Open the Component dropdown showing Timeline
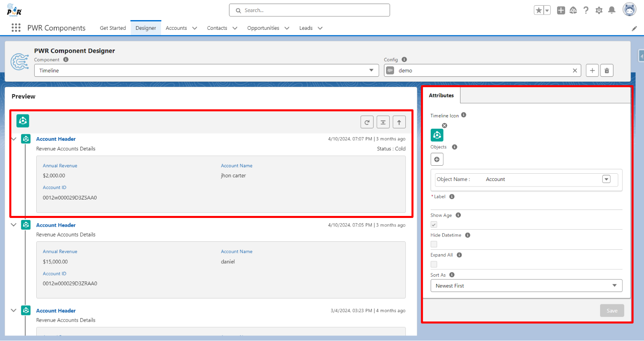 pyautogui.click(x=206, y=70)
